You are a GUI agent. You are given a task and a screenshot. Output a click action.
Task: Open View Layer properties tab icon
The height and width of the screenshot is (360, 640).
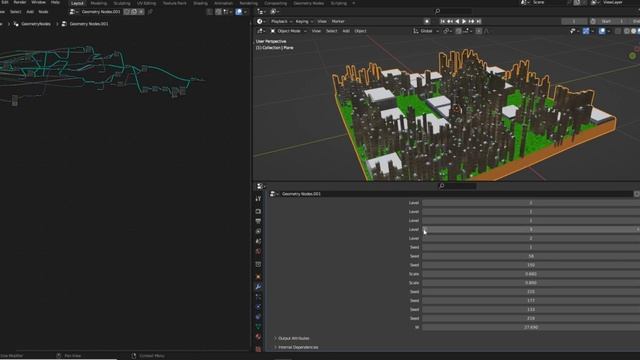[258, 231]
